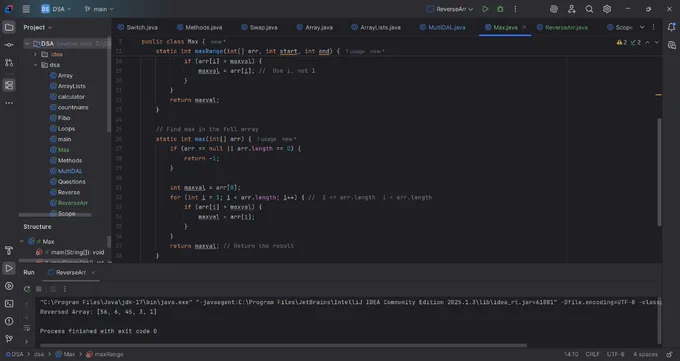Open the notifications bell icon
Image resolution: width=680 pixels, height=361 pixels.
(x=671, y=27)
